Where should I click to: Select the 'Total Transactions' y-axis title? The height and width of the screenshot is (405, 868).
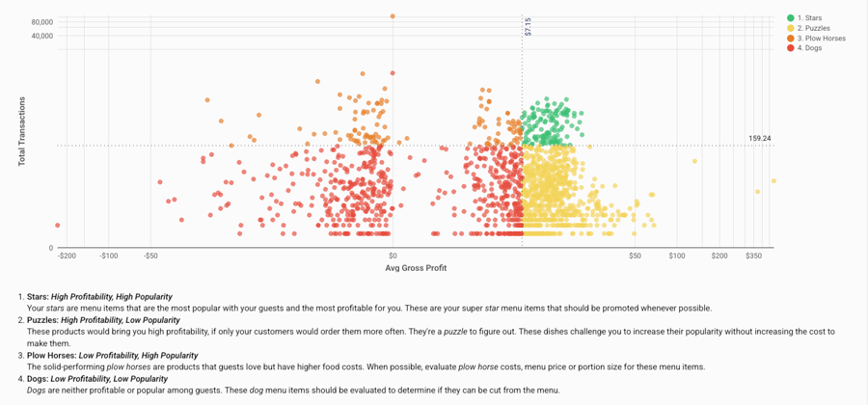21,130
